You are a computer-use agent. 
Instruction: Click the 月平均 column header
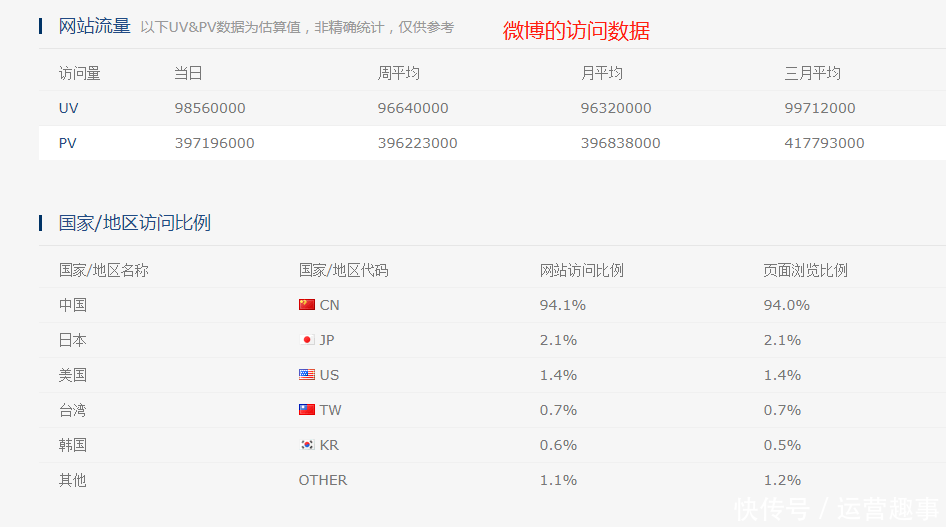coord(602,73)
